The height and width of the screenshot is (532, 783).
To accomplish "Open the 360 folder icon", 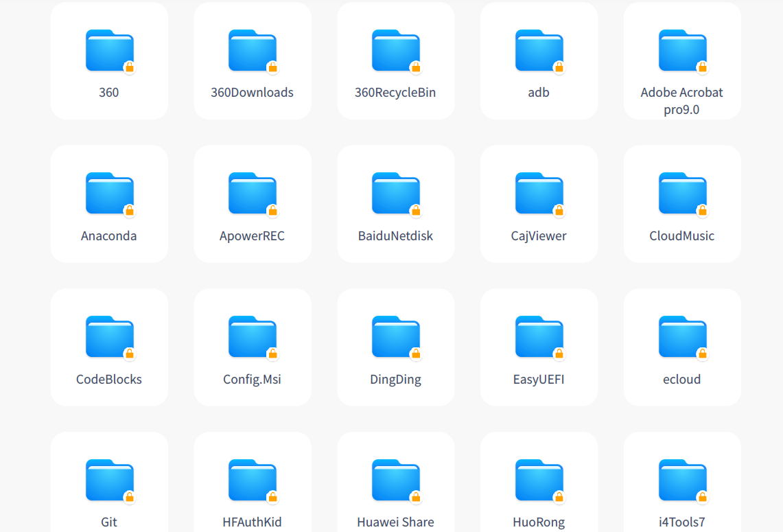I will 109,51.
